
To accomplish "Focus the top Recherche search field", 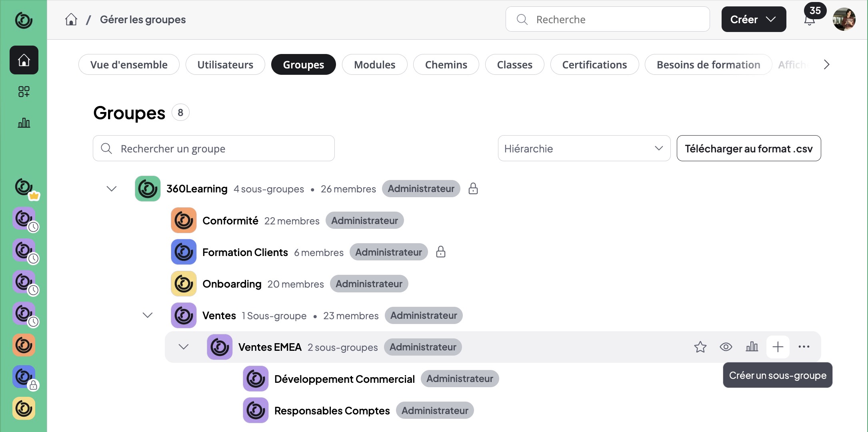I will 608,19.
